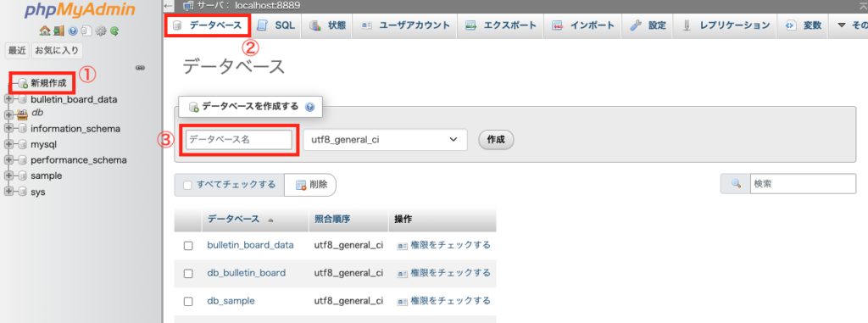Expand the mysql database tree node
This screenshot has width=868, height=323.
coord(8,145)
